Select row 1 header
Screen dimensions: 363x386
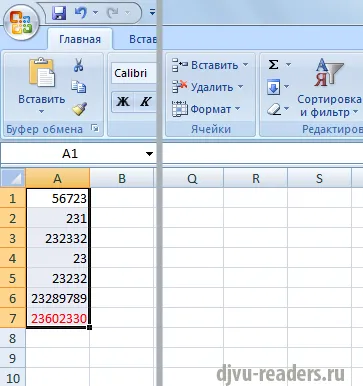[x=13, y=198]
